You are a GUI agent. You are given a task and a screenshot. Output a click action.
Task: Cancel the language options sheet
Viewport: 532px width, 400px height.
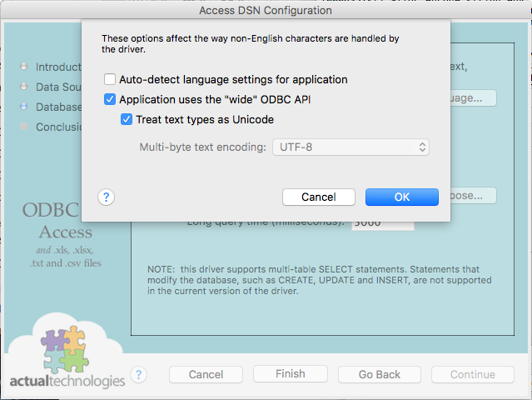coord(319,197)
